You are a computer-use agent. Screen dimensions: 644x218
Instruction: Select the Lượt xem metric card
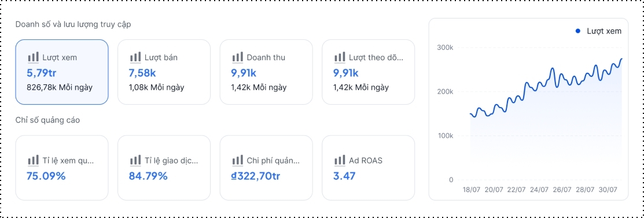(62, 72)
